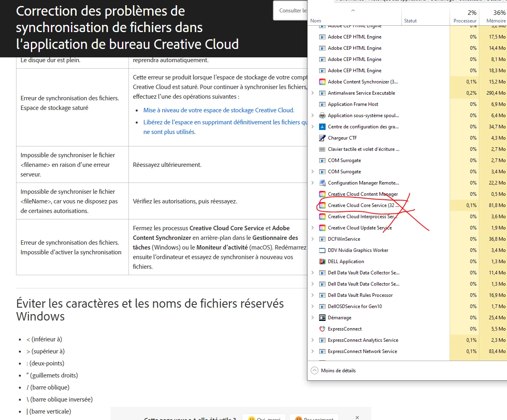The height and width of the screenshot is (420, 507).
Task: Click the Démarrage process icon
Action: [x=322, y=318]
